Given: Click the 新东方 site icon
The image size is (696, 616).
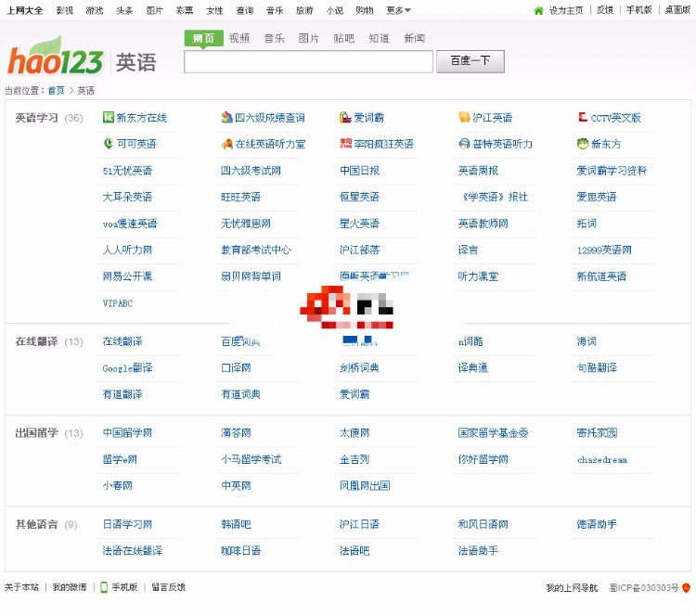Looking at the screenshot, I should (583, 144).
